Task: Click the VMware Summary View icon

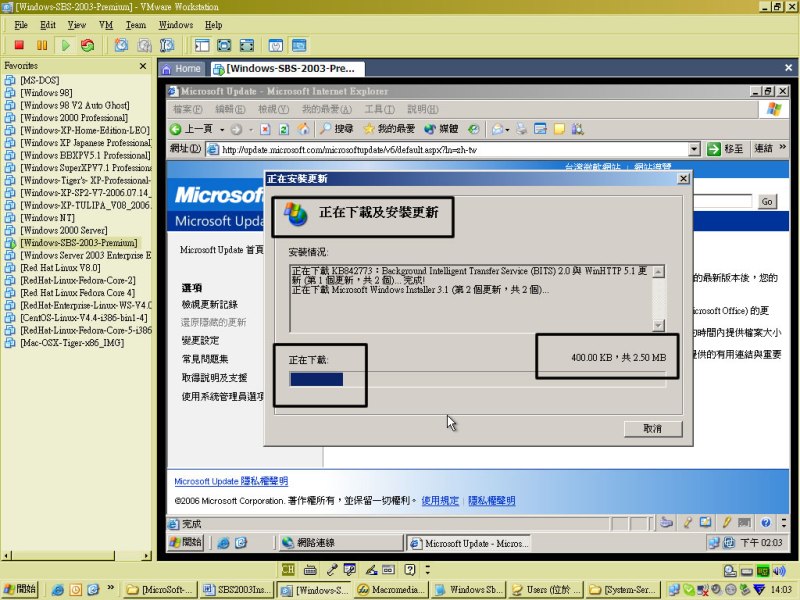Action: coord(276,45)
